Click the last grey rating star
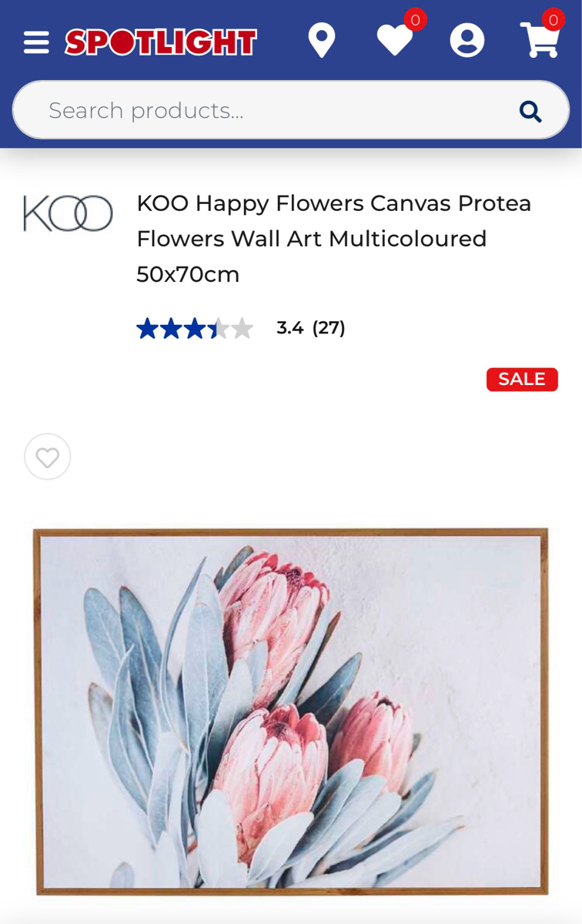582x924 pixels. point(242,329)
